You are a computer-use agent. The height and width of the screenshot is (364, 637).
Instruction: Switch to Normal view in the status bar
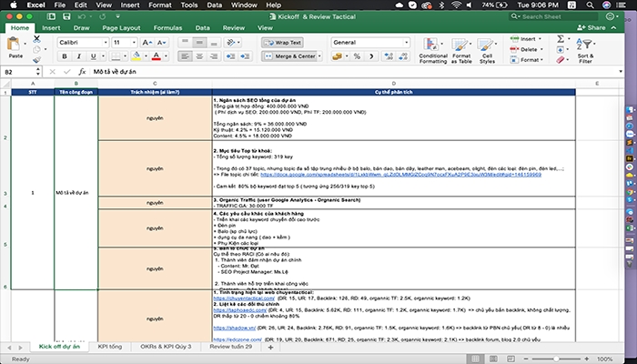(x=474, y=359)
